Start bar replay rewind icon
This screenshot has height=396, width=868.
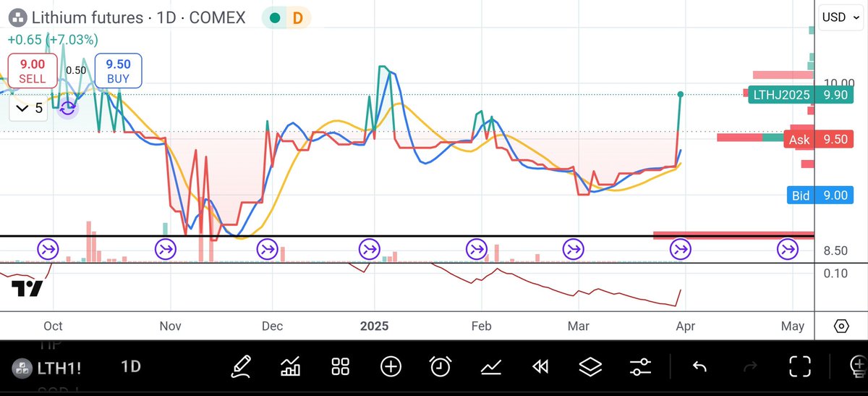(540, 367)
